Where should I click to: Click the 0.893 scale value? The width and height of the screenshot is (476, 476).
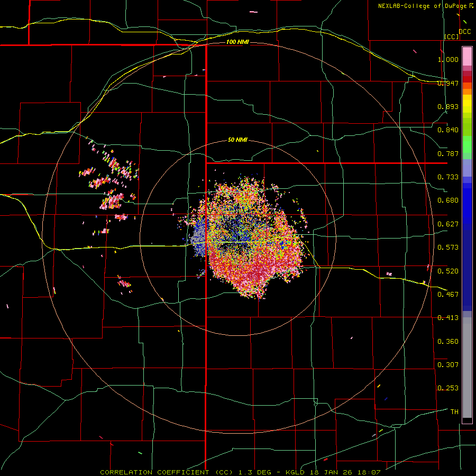(x=448, y=106)
